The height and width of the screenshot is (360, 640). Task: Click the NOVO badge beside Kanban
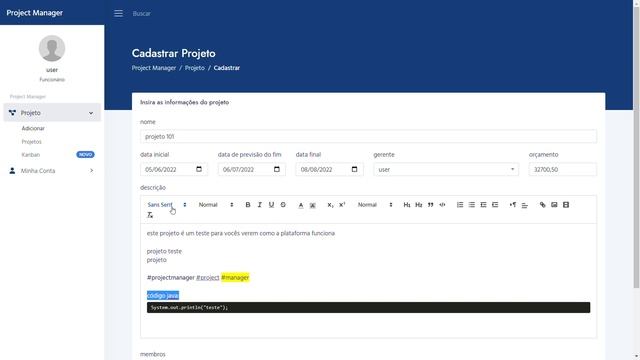pos(85,155)
